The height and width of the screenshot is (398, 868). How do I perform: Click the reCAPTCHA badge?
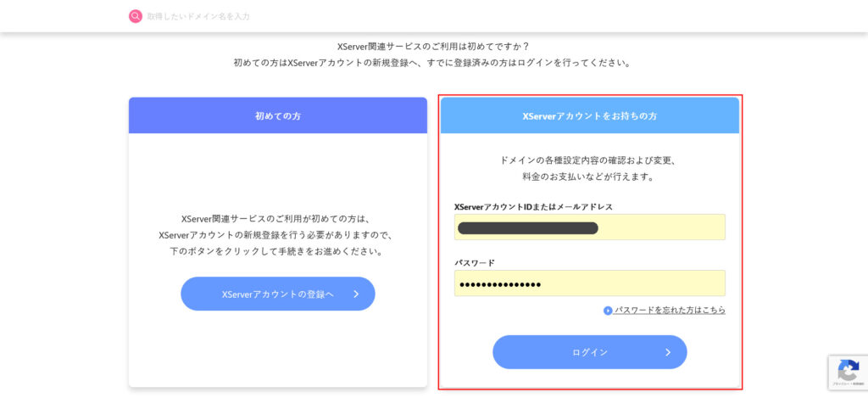pos(848,373)
